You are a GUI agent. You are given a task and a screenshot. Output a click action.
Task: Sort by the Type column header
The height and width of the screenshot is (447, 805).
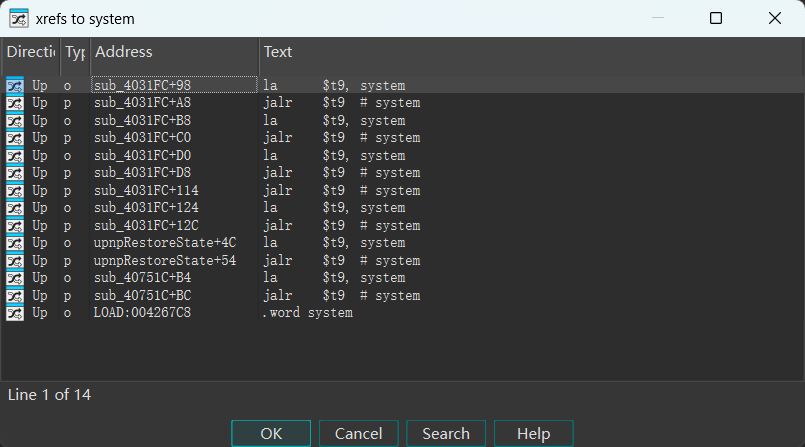pyautogui.click(x=75, y=52)
